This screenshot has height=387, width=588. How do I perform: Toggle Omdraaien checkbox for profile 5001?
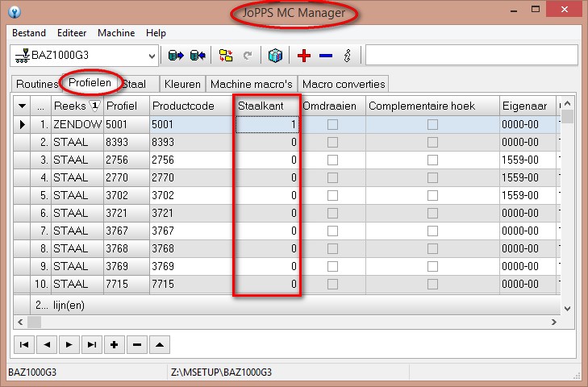332,124
